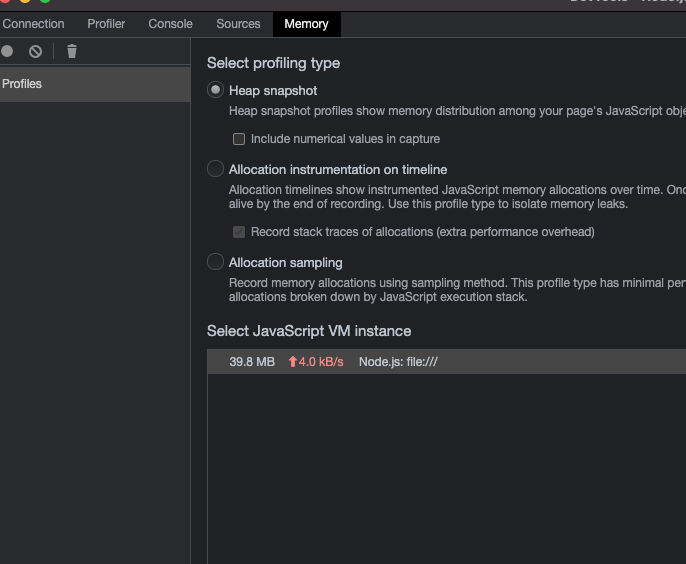Select Allocation instrumentation on timeline option

[215, 169]
